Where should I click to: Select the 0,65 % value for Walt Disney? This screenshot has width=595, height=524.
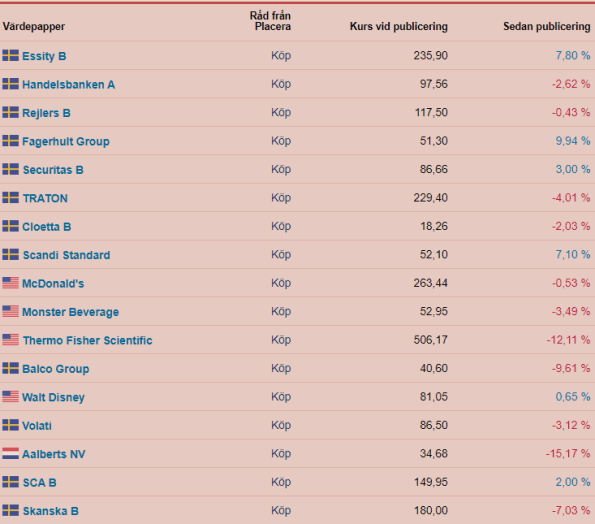(x=573, y=397)
